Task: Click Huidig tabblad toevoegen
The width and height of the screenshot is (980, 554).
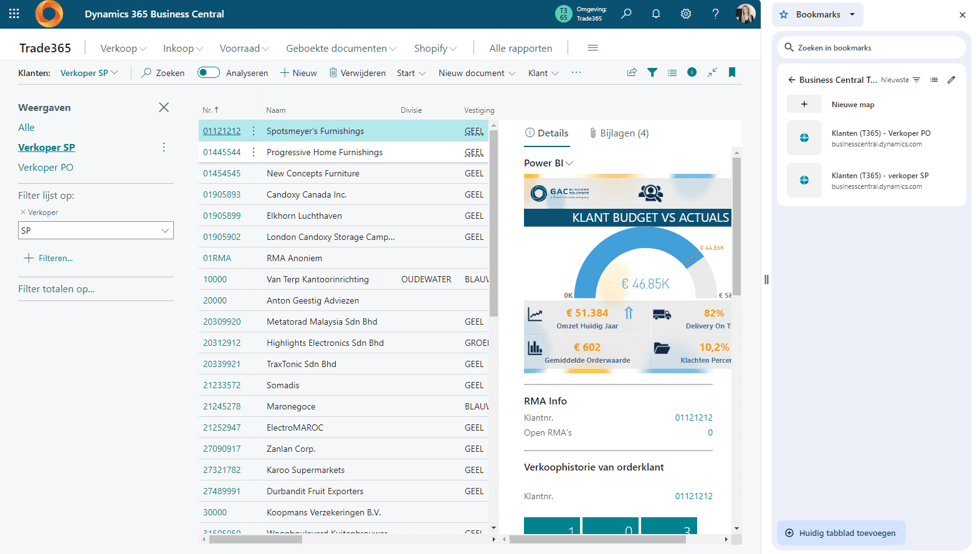Action: [841, 533]
